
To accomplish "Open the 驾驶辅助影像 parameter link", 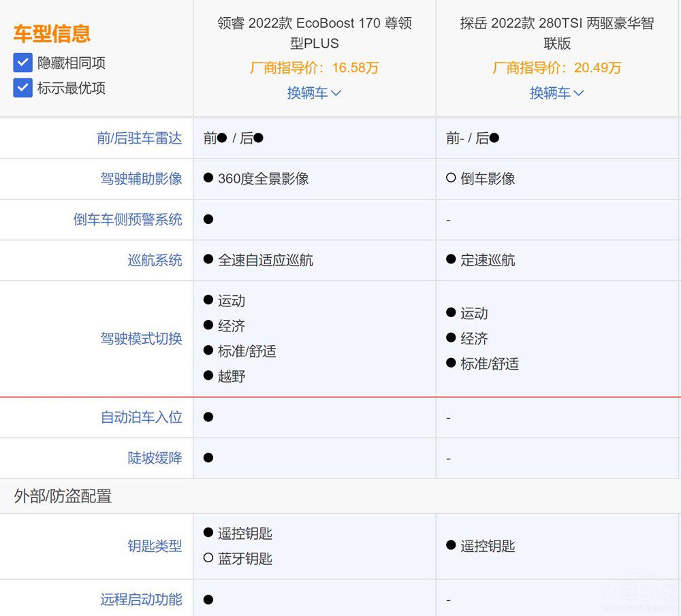I will (142, 179).
